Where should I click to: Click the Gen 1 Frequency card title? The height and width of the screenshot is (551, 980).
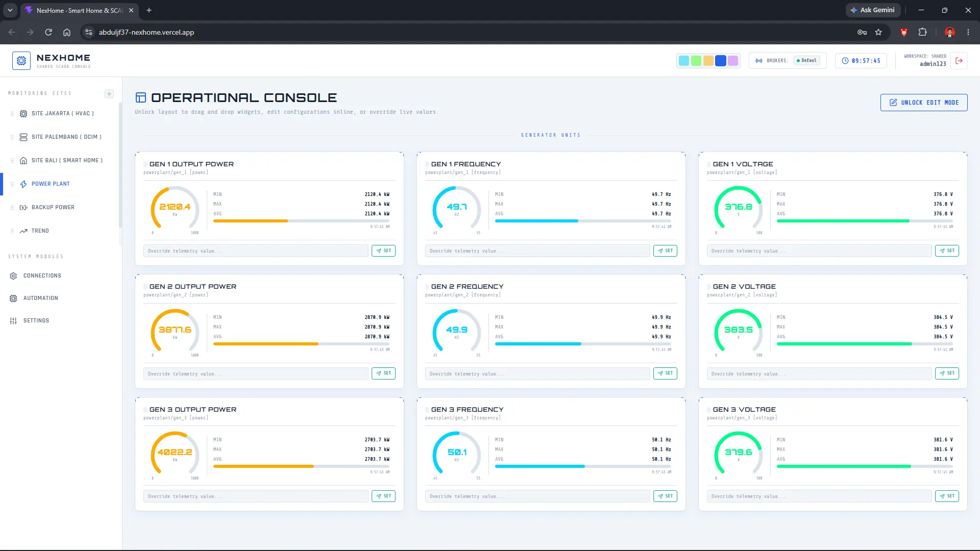pyautogui.click(x=466, y=164)
